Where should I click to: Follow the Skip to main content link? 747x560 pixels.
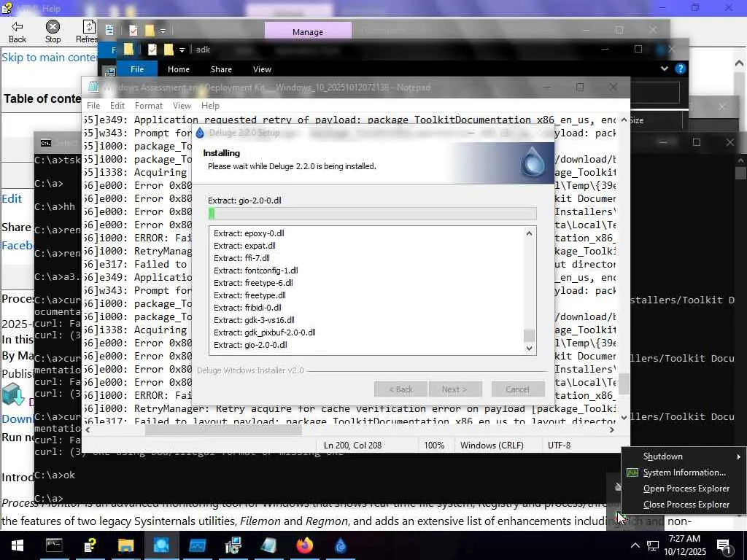[x=49, y=57]
